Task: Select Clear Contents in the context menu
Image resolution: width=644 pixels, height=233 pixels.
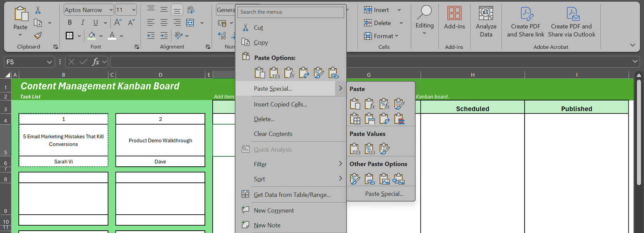Action: [x=273, y=134]
